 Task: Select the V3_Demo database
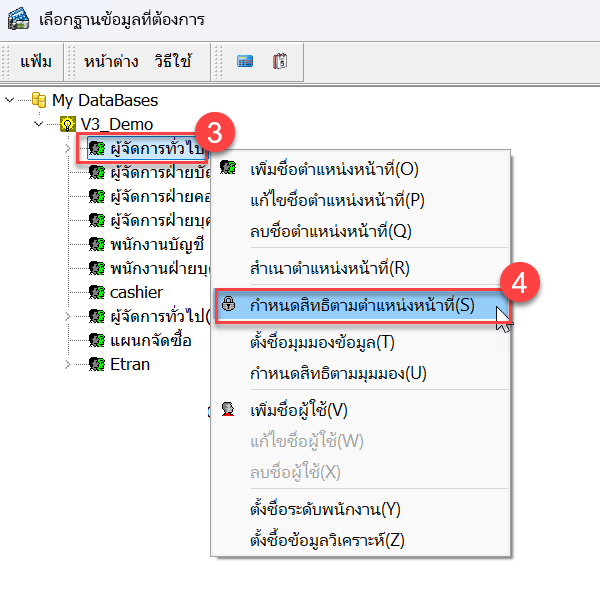117,124
